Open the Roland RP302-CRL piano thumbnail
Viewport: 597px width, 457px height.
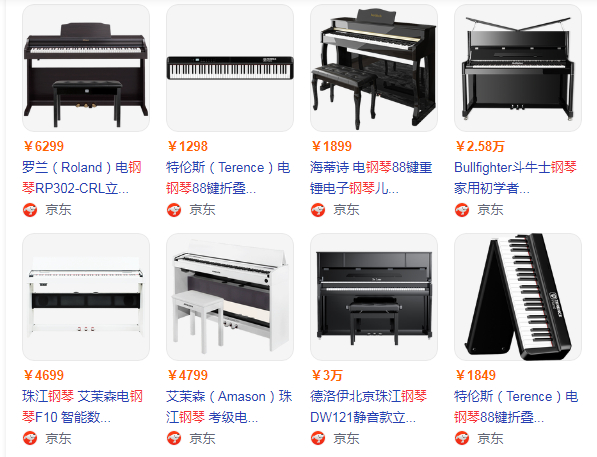click(86, 68)
